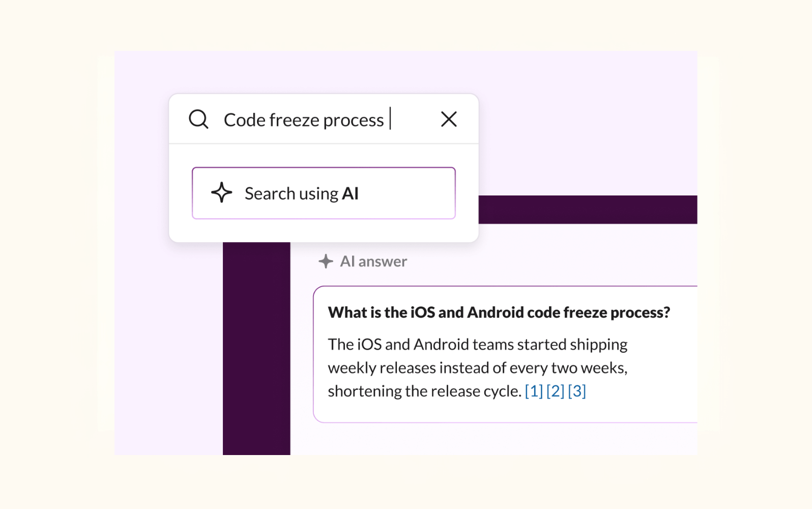812x509 pixels.
Task: Click empty space below the Search using AI button
Action: [324, 231]
